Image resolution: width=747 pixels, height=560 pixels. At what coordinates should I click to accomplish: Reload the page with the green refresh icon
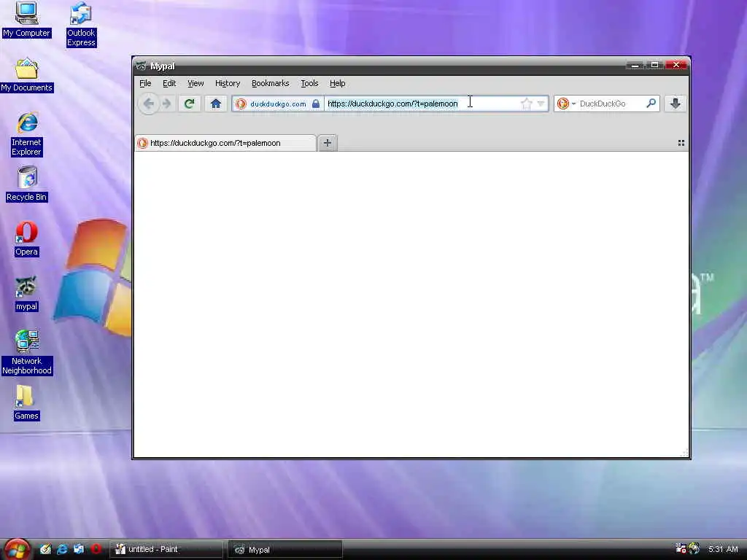pyautogui.click(x=189, y=104)
